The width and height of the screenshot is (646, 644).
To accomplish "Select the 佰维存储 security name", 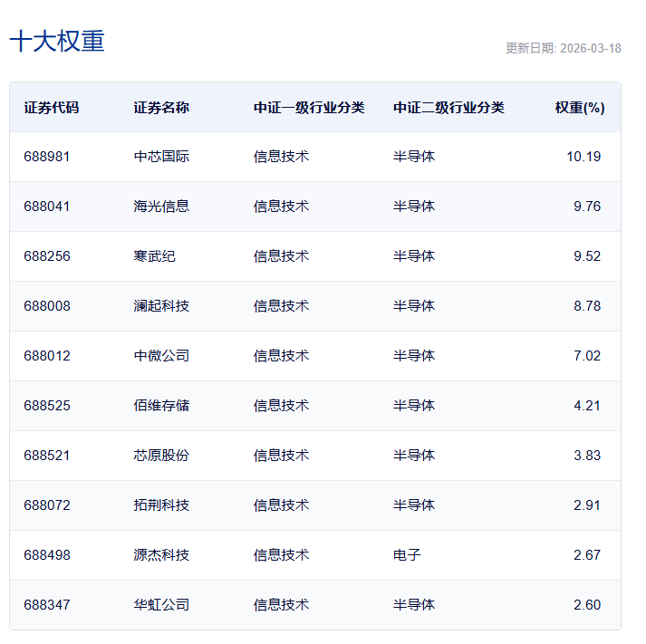I will tap(161, 406).
